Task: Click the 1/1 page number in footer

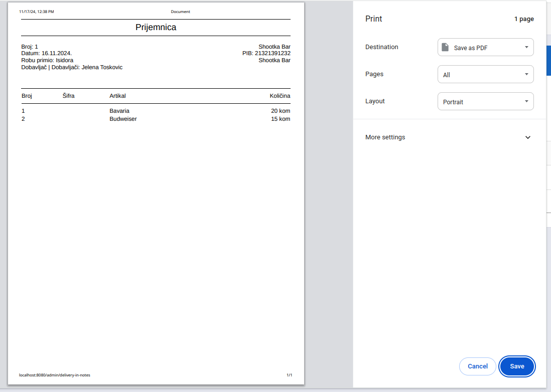Action: point(289,375)
